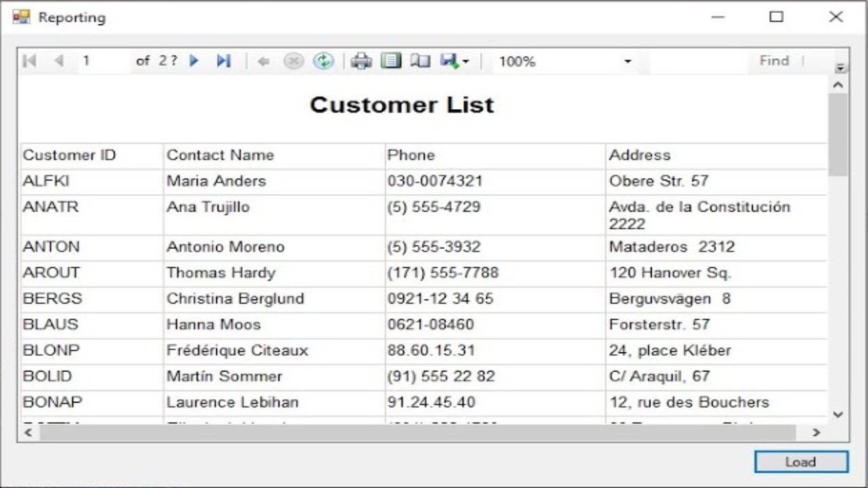Stop report rendering

point(293,62)
